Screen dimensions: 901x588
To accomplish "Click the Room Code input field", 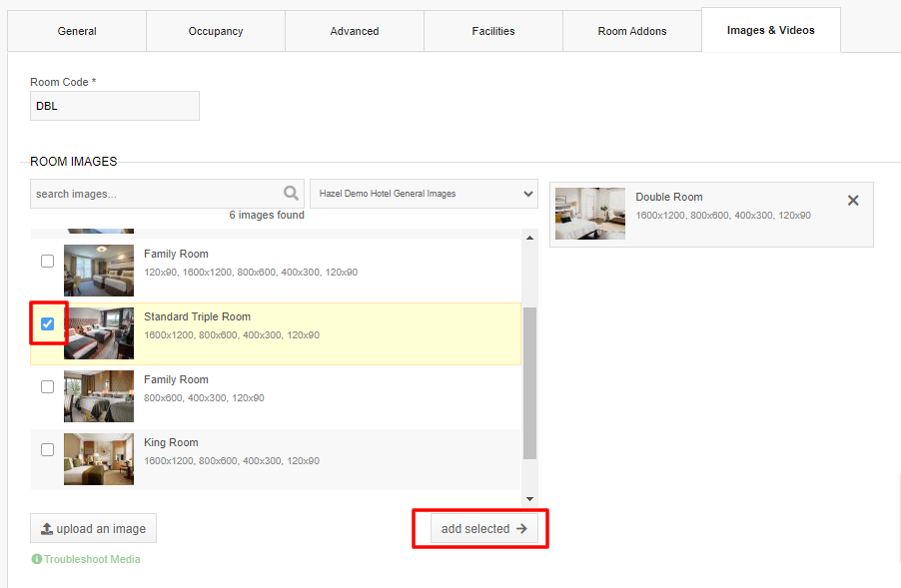I will click(115, 106).
